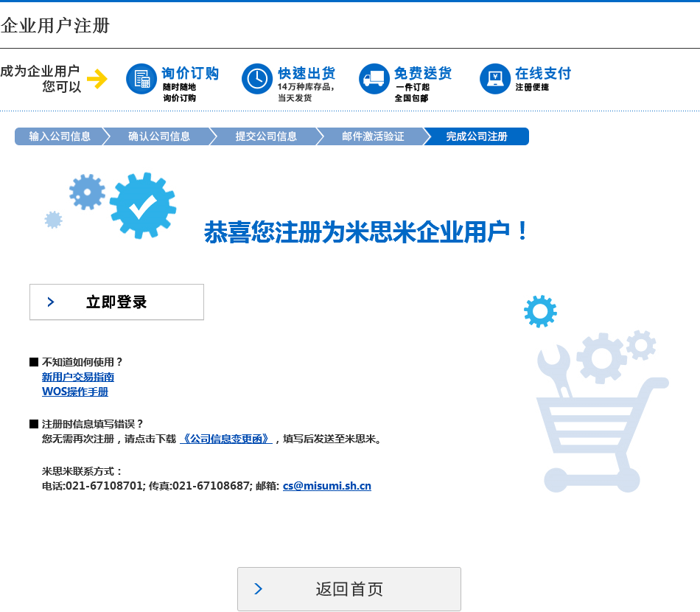The image size is (700, 612).
Task: Select the 完成公司注册 step
Action: [x=477, y=136]
